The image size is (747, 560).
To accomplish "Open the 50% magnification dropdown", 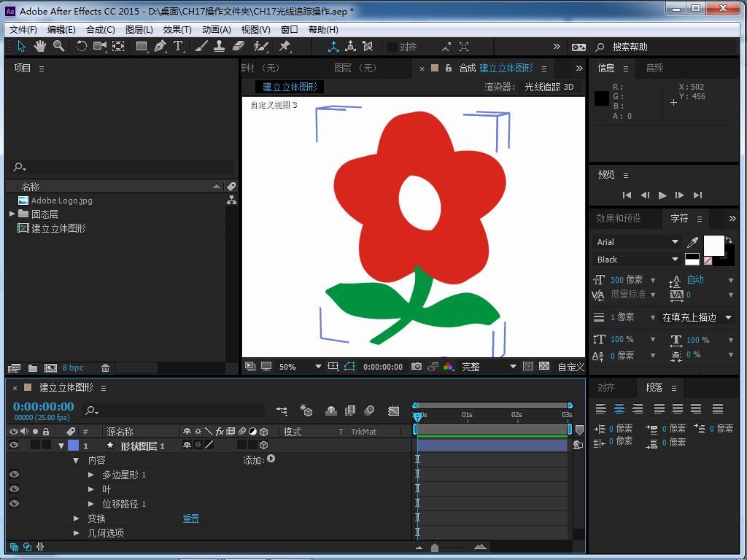I will tap(299, 367).
